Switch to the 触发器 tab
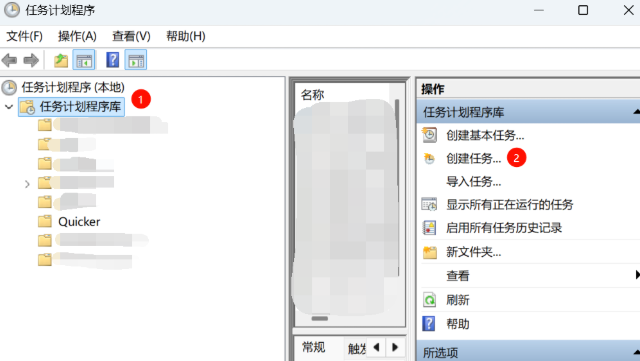Viewport: 640px width, 361px height. coord(357,348)
